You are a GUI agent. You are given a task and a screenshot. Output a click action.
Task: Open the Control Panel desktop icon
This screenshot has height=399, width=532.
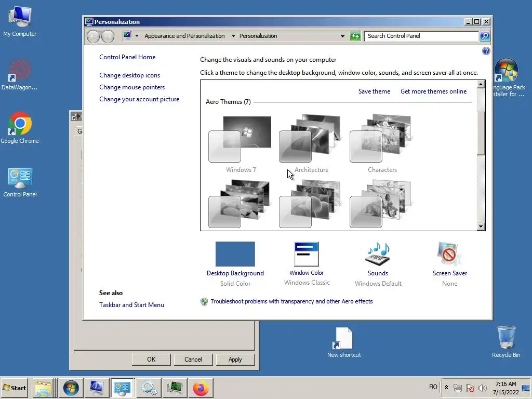click(x=20, y=182)
